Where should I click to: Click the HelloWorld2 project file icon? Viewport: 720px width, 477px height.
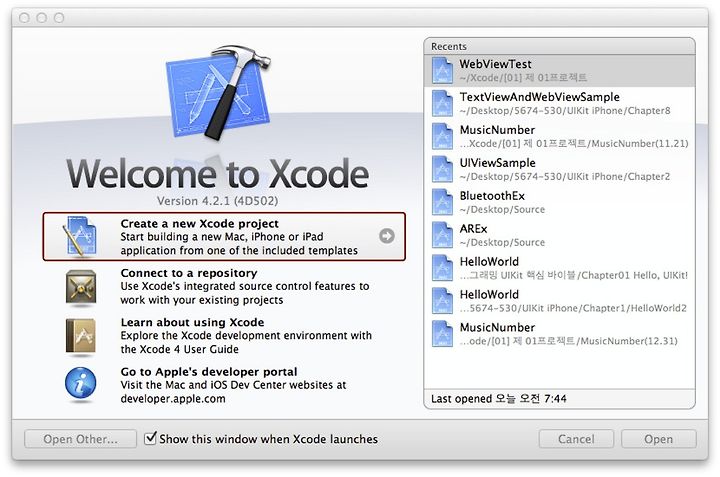(442, 301)
